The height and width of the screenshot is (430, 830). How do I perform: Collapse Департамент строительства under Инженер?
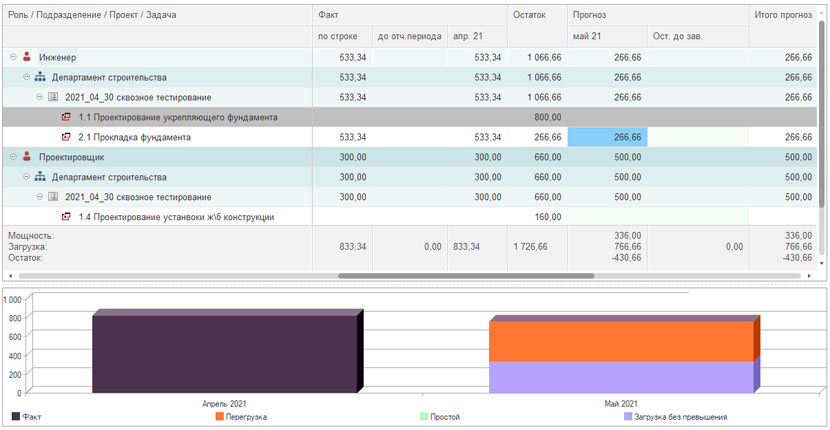[26, 77]
